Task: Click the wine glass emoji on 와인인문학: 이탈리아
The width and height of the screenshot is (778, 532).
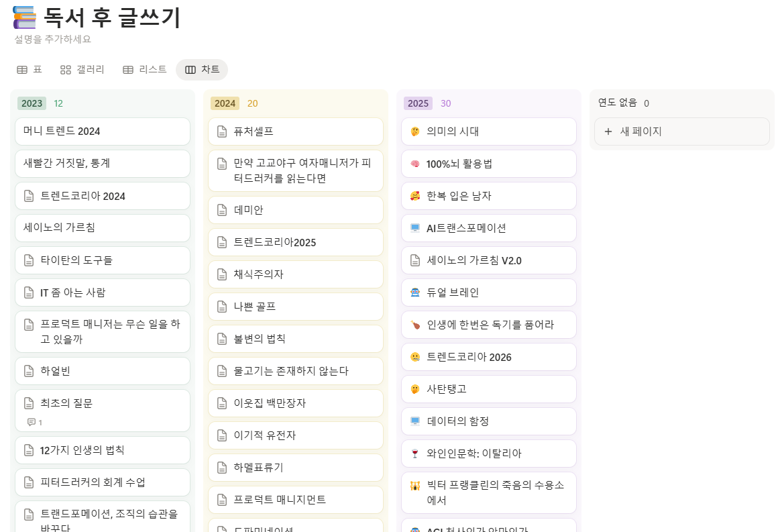Action: 414,454
